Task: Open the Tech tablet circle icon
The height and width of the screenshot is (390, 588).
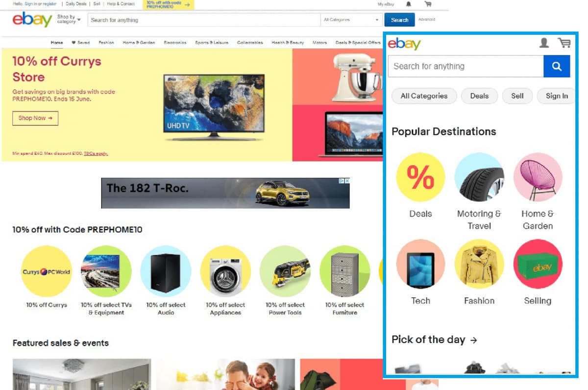Action: click(420, 264)
